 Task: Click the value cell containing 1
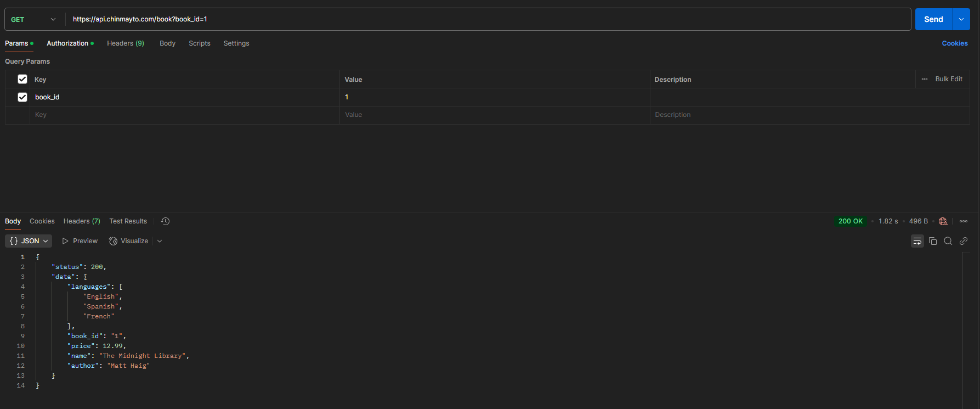(x=495, y=97)
